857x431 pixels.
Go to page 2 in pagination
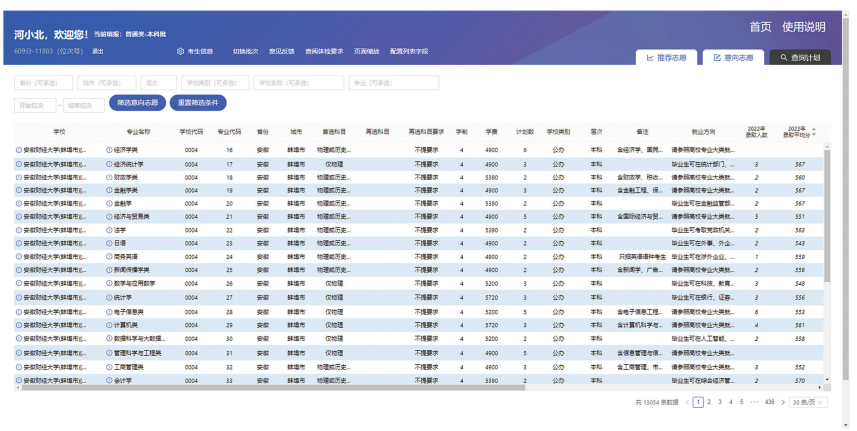tap(709, 403)
